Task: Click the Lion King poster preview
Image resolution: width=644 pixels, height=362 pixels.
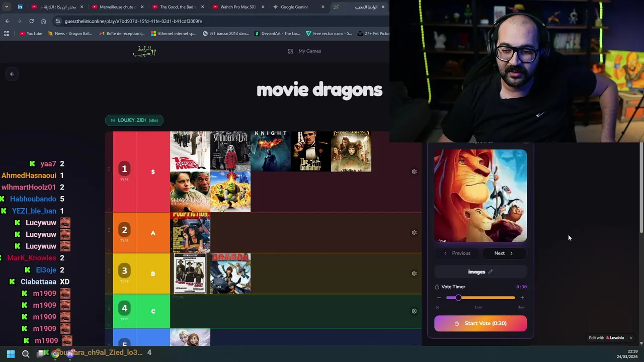Action: click(480, 196)
